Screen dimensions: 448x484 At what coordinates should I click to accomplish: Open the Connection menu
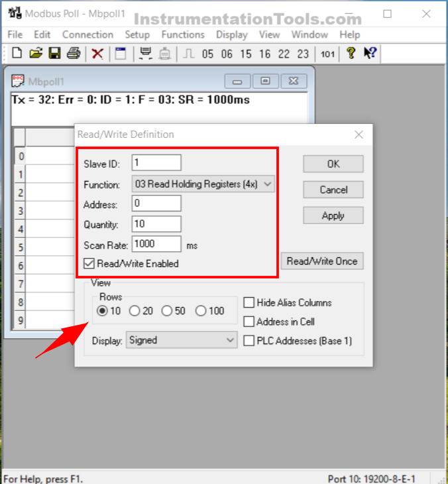[87, 34]
